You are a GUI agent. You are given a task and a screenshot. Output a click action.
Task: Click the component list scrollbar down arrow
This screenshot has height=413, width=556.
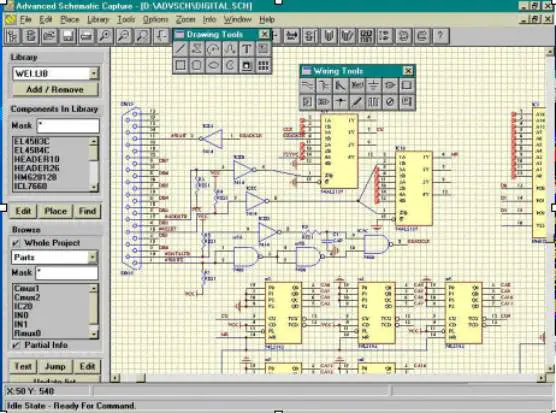(94, 187)
